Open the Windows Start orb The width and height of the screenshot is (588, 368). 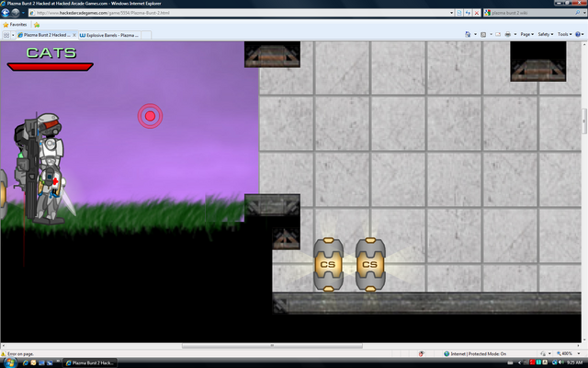pos(10,362)
